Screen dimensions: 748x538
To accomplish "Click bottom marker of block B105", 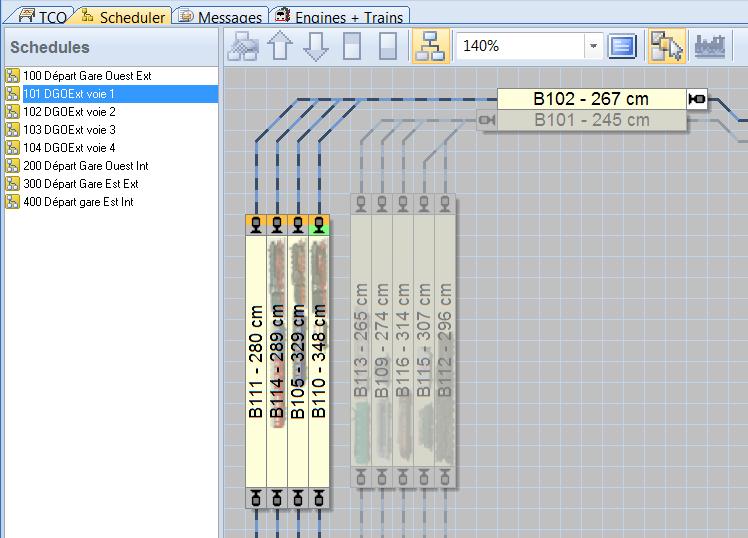I will coord(298,498).
